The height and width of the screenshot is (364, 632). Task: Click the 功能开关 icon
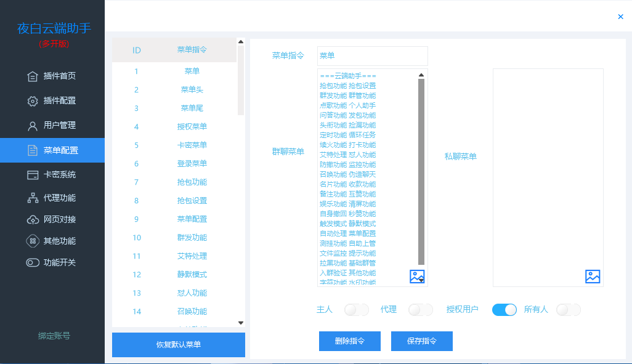pos(31,262)
